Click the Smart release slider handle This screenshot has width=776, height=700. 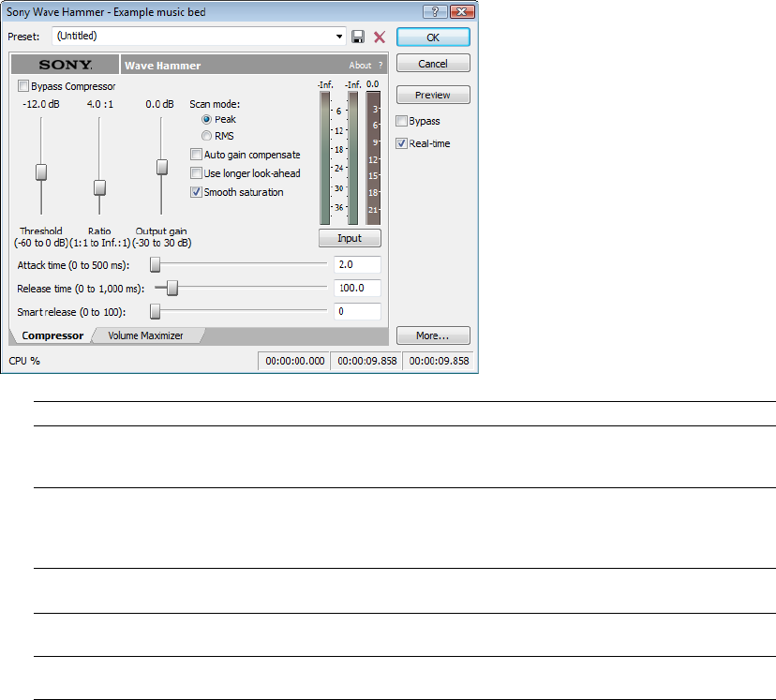point(156,311)
